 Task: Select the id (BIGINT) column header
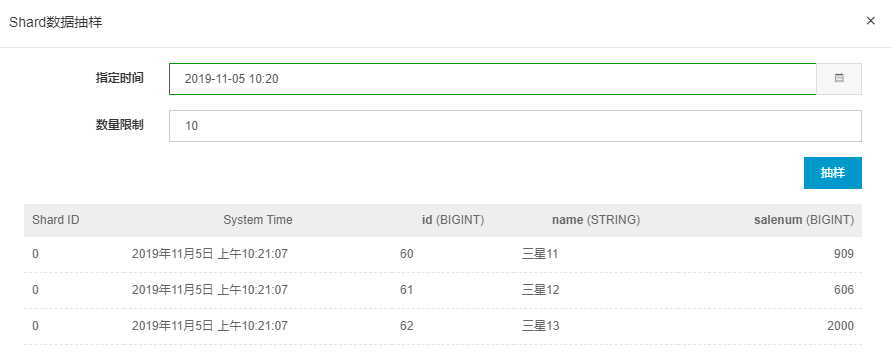click(453, 220)
